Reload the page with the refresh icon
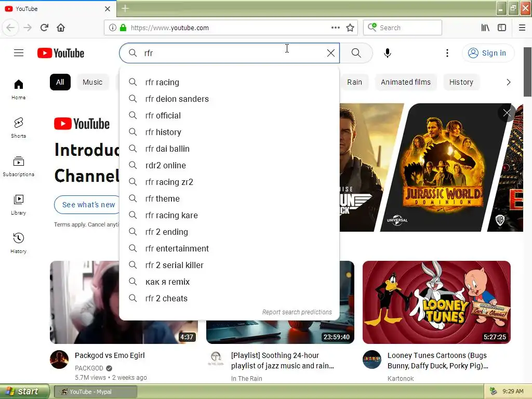The height and width of the screenshot is (399, 532). coord(44,28)
